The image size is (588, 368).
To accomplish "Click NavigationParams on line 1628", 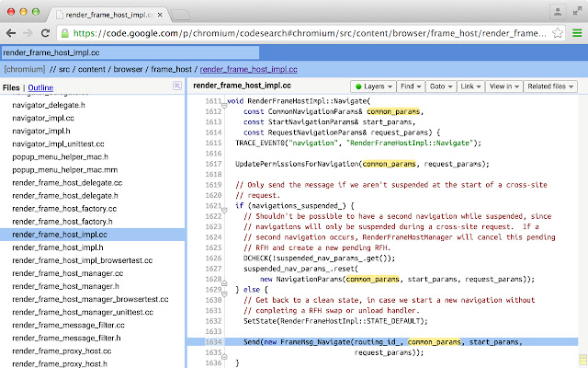I will [x=309, y=280].
